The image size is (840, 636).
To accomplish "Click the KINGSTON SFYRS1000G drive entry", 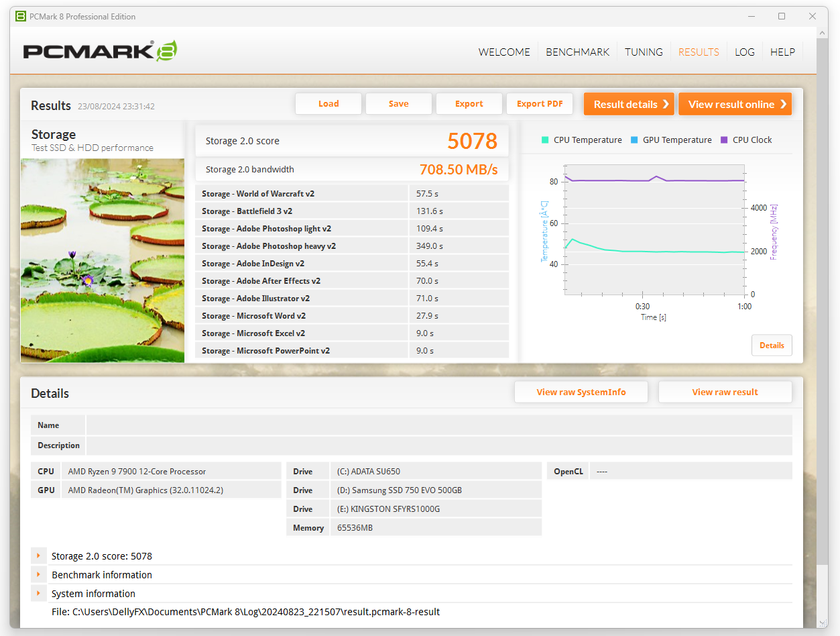I will pyautogui.click(x=436, y=509).
